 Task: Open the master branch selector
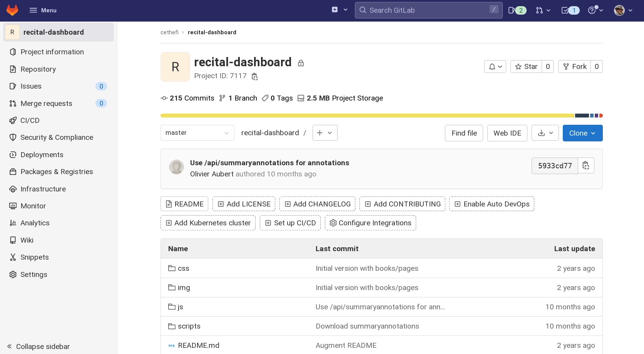pos(197,133)
